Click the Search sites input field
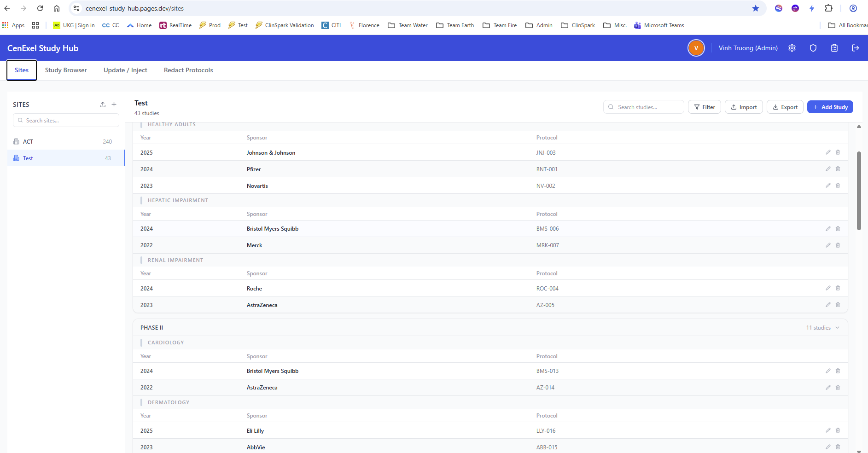 click(66, 120)
